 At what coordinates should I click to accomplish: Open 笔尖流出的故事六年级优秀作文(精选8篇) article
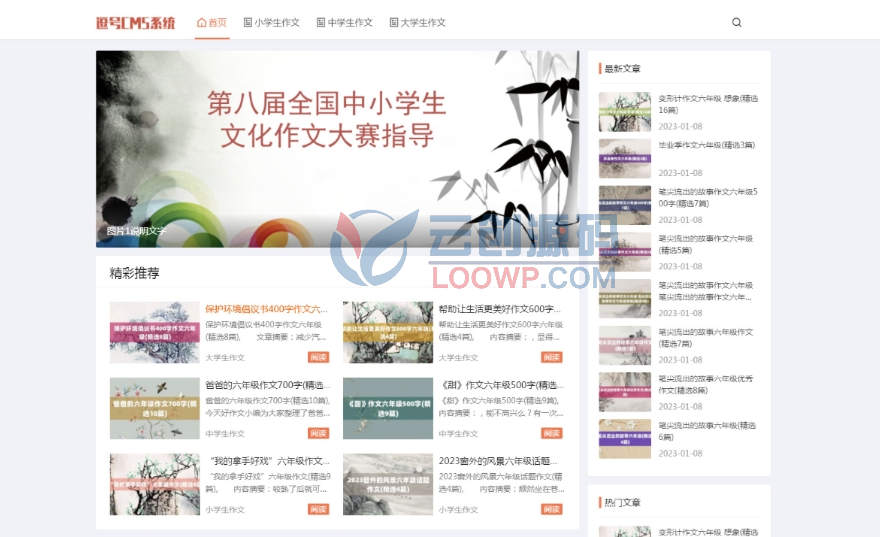point(706,384)
